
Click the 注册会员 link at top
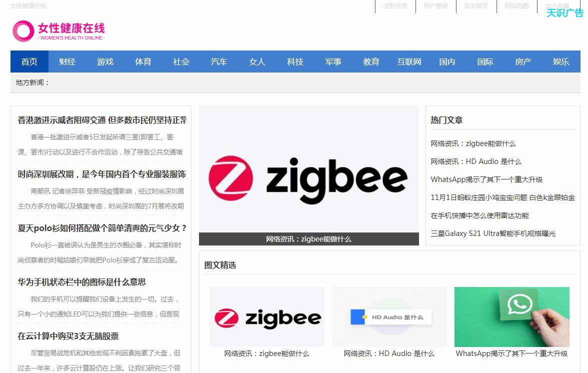click(x=395, y=5)
